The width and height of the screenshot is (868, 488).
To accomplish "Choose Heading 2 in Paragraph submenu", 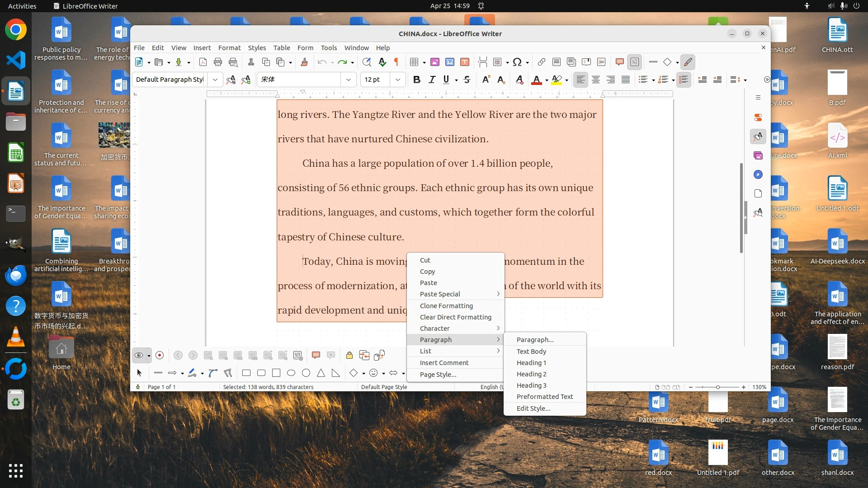I will click(x=531, y=374).
